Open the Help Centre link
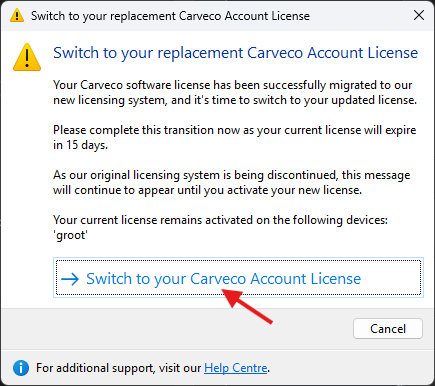 [x=236, y=368]
